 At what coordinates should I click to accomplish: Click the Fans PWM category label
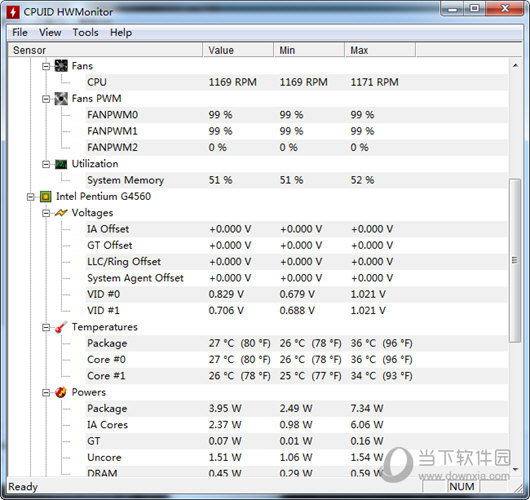97,99
